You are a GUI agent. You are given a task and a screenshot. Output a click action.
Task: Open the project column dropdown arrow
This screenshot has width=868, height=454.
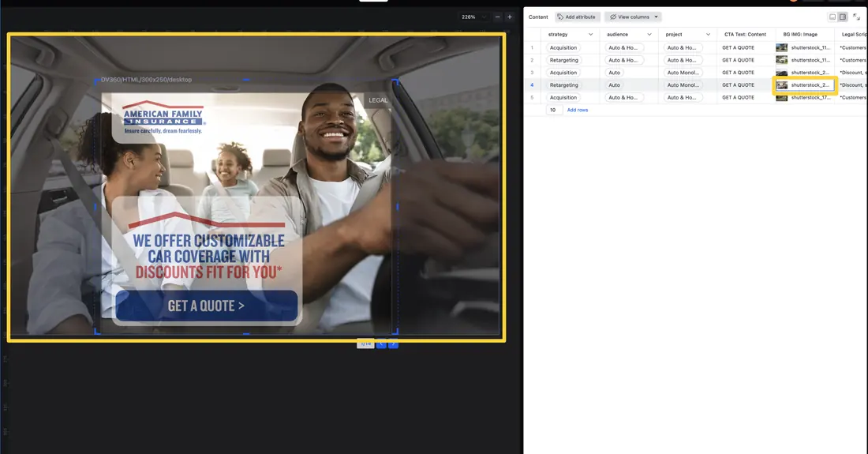pyautogui.click(x=708, y=34)
